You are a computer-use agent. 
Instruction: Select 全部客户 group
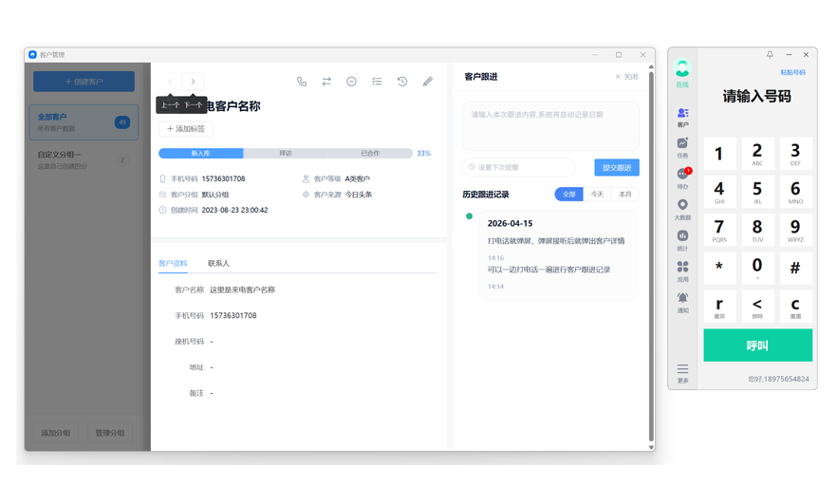coord(84,122)
